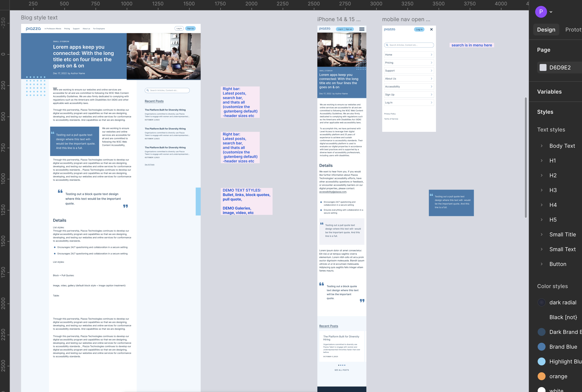Select the iPhone 14 & 15 frame label
Screen dimensions: 582x392
[339, 19]
